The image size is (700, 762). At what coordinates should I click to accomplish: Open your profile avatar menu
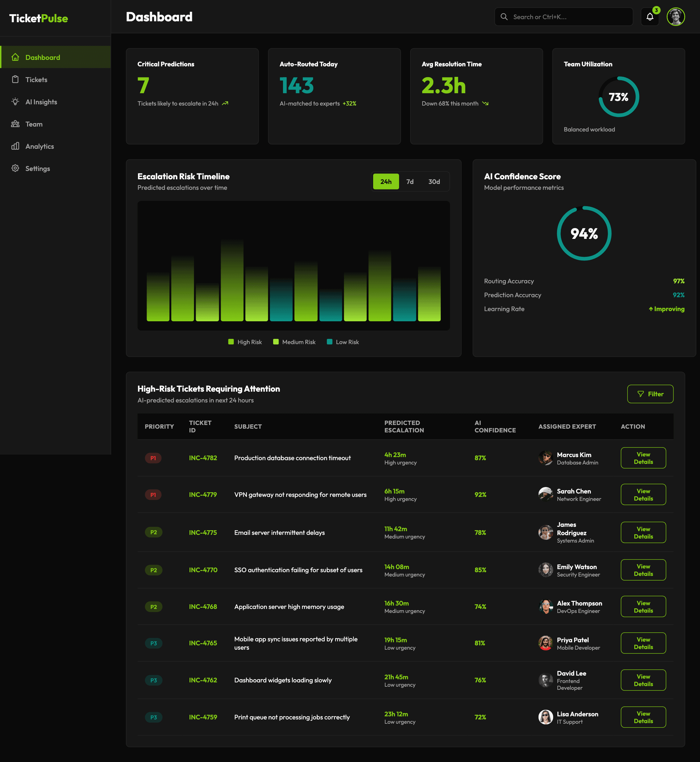pyautogui.click(x=676, y=16)
